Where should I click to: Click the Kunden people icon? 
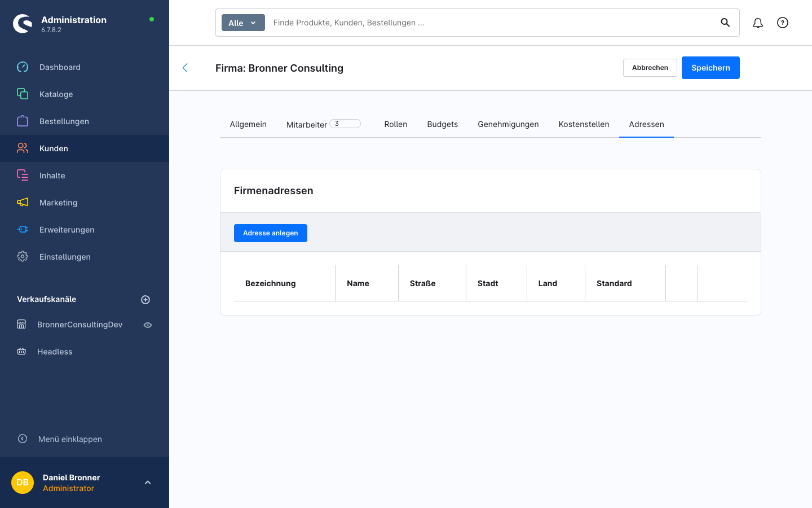point(23,148)
